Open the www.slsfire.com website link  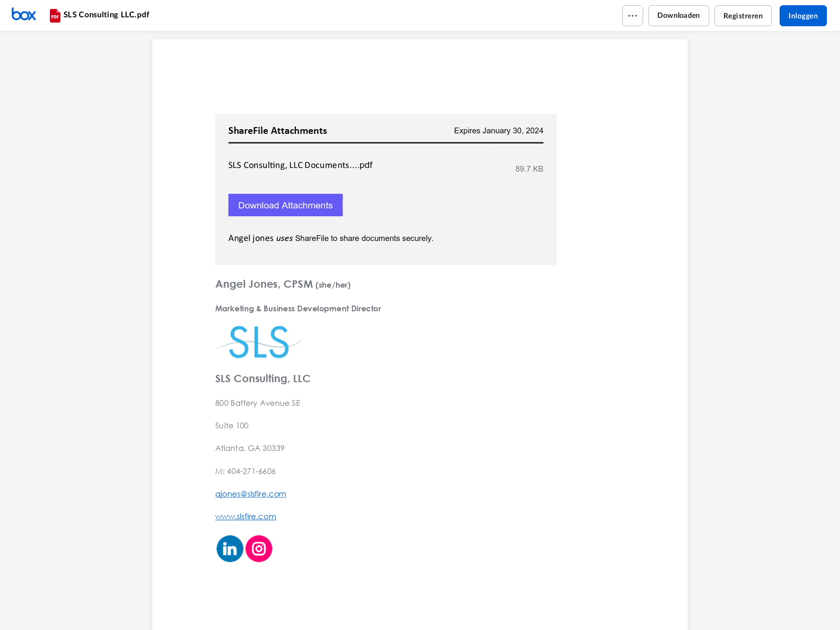[x=246, y=516]
